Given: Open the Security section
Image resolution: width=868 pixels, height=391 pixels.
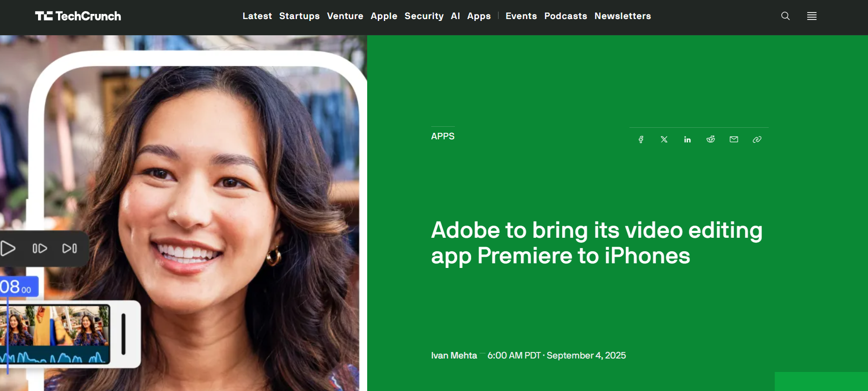Looking at the screenshot, I should [x=424, y=16].
